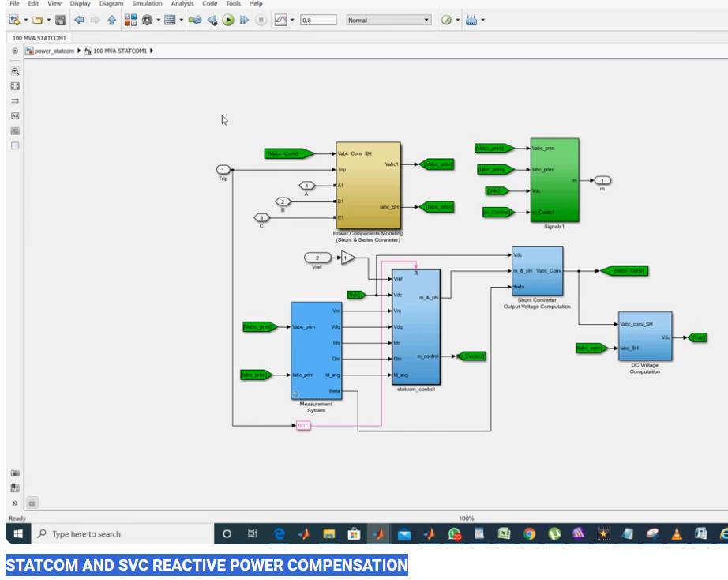Open the Simulation menu

[x=147, y=3]
